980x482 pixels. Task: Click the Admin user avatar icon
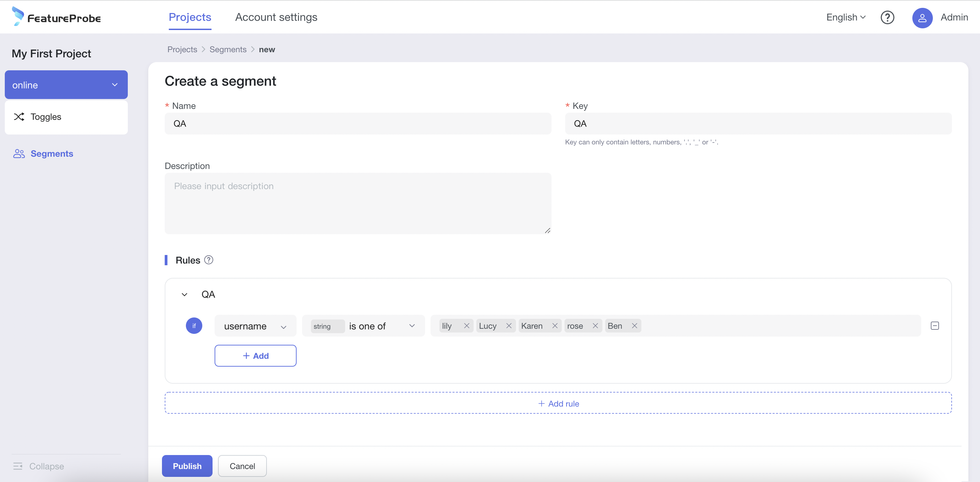(x=922, y=17)
